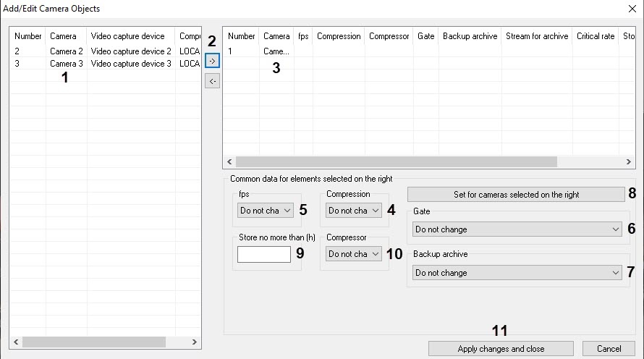The image size is (644, 359).
Task: Open the Gate dropdown list
Action: (x=517, y=229)
